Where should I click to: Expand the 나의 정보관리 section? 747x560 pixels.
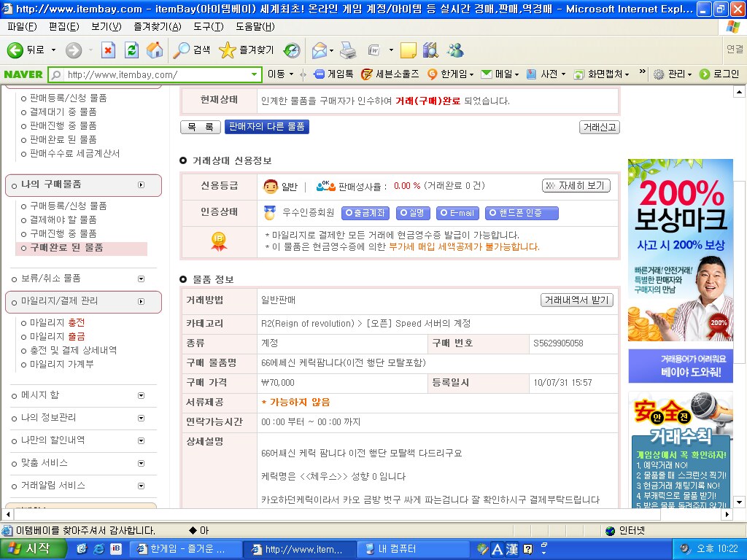tap(141, 418)
